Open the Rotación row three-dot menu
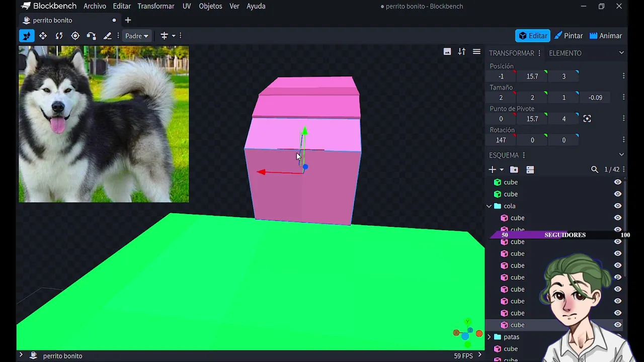644x362 pixels. pyautogui.click(x=623, y=140)
